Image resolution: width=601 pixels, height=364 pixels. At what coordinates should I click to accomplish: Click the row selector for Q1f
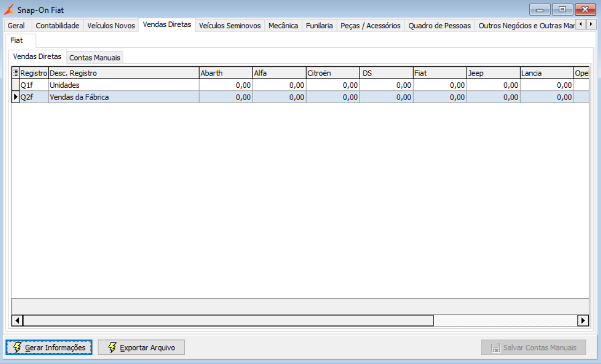pos(16,85)
